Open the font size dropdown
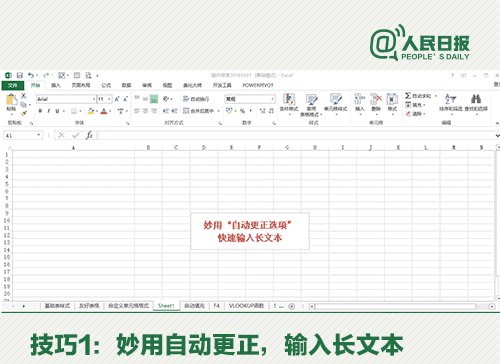This screenshot has width=500, height=364. [109, 99]
